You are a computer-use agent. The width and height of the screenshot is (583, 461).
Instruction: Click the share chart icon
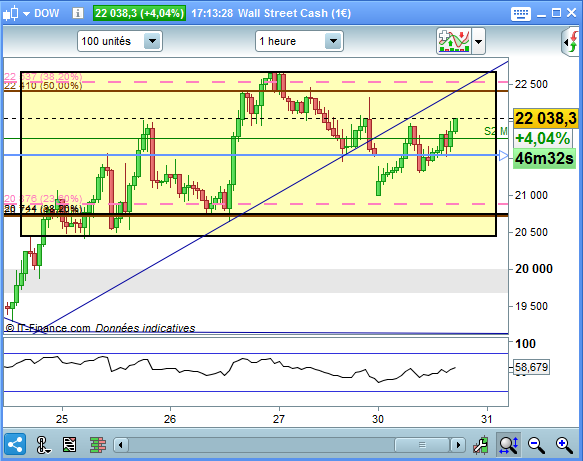(15, 444)
